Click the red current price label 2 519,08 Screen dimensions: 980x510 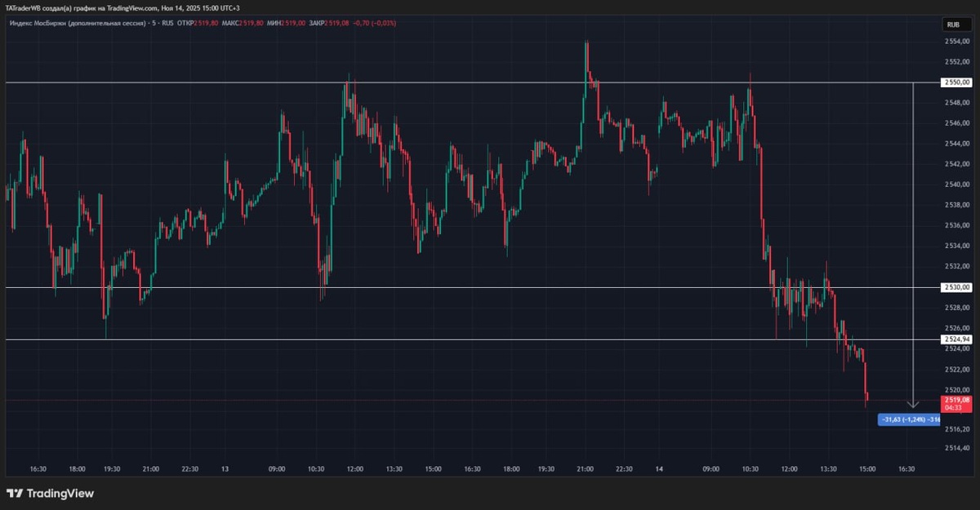pos(956,404)
